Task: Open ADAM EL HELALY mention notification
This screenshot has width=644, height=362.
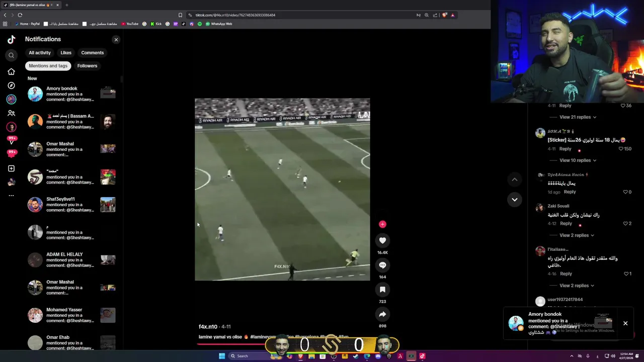Action: click(x=71, y=260)
